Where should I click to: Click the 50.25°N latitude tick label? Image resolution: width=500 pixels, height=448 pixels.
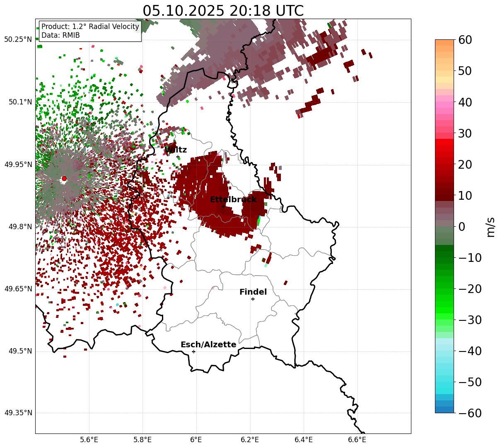pos(18,39)
